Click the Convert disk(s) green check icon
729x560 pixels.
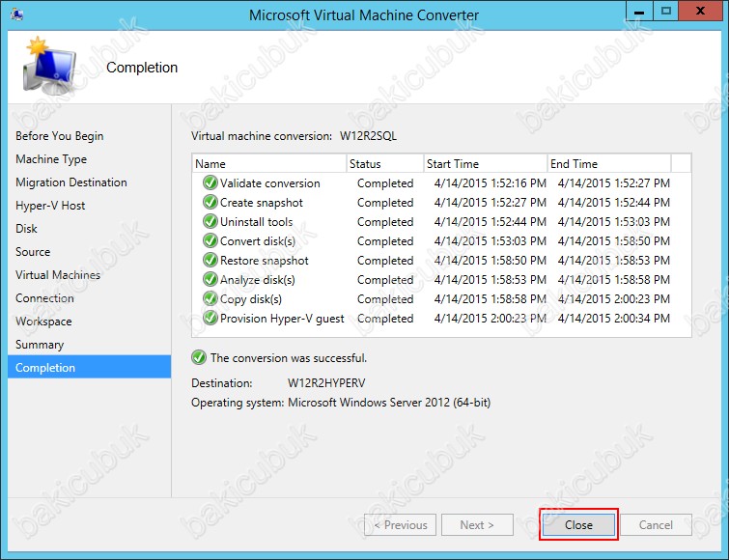(210, 240)
